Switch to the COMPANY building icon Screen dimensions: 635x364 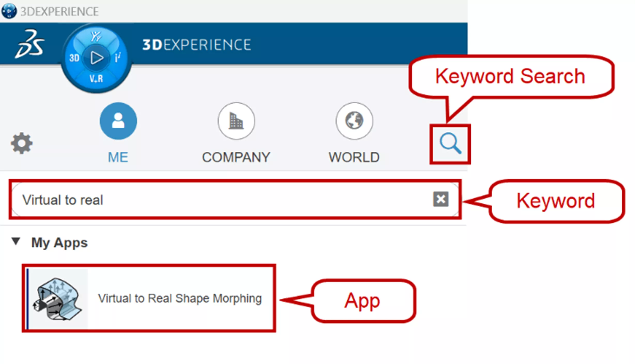[236, 121]
